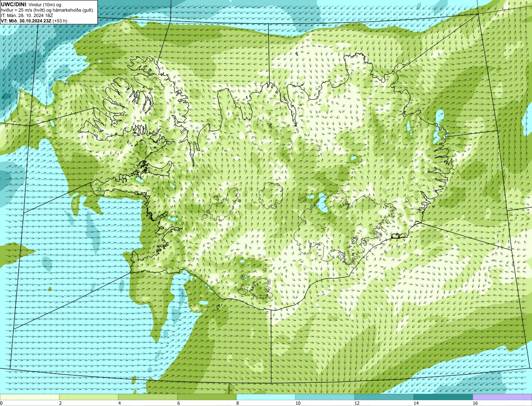Click the 'UWC/DINI: Vindur (10m) og' title line
532x406 pixels.
click(31, 5)
